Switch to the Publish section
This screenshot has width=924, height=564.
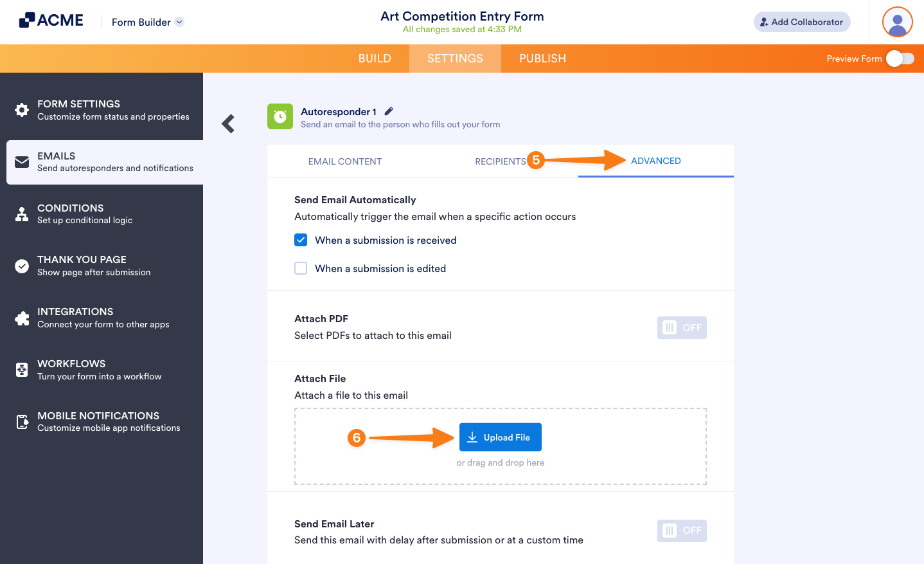click(542, 58)
